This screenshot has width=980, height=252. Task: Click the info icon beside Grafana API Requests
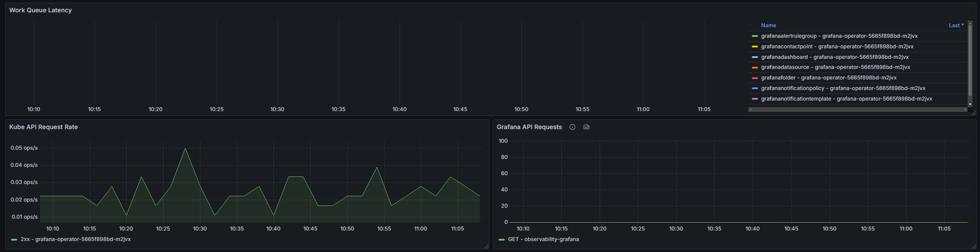click(x=572, y=127)
